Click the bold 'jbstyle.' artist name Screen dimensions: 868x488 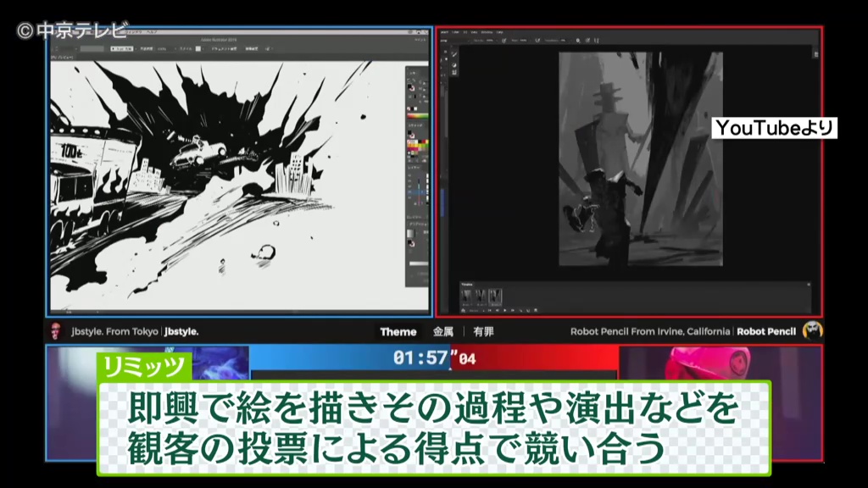click(181, 331)
